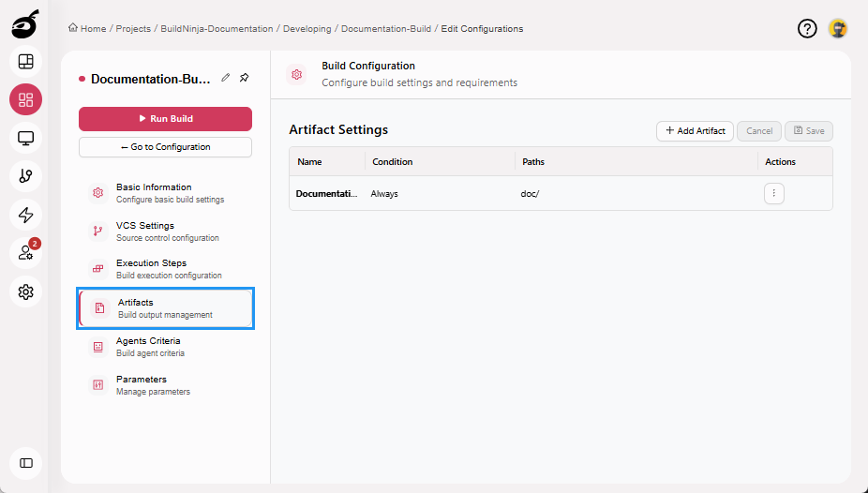
Task: Click the Add Artifact button
Action: click(x=695, y=131)
